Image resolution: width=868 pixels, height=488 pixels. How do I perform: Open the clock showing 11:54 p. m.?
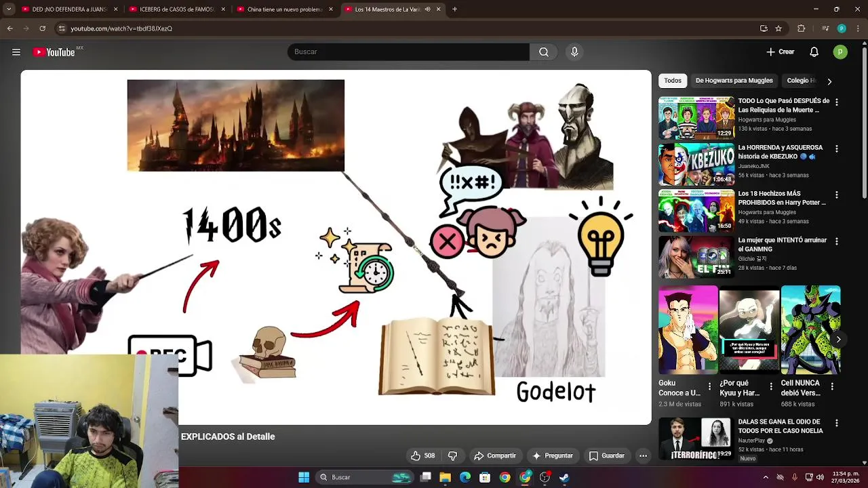[846, 477]
